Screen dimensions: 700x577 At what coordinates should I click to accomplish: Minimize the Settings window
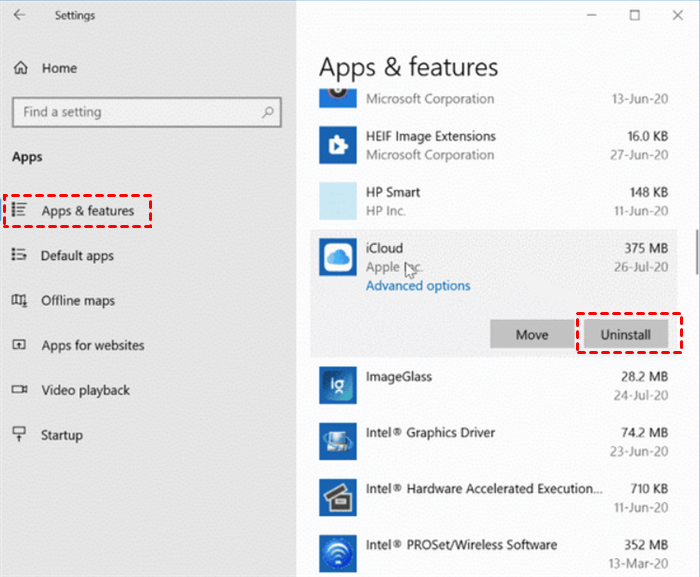click(x=592, y=15)
